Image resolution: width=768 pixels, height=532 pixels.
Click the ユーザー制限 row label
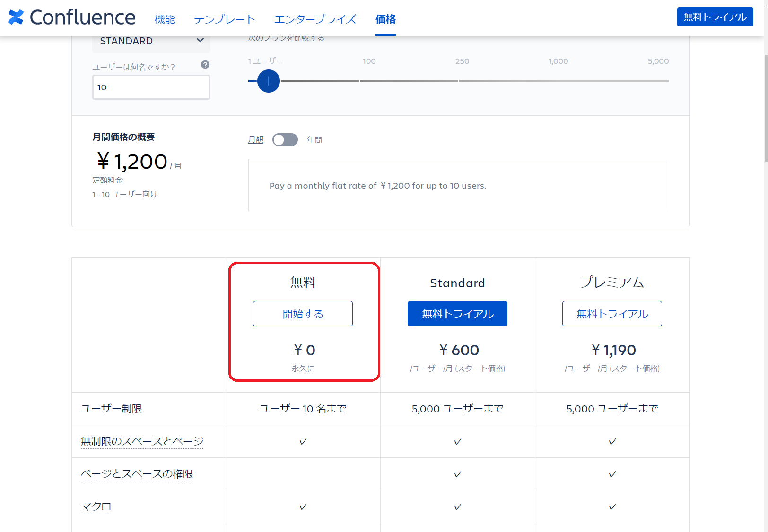coord(112,409)
